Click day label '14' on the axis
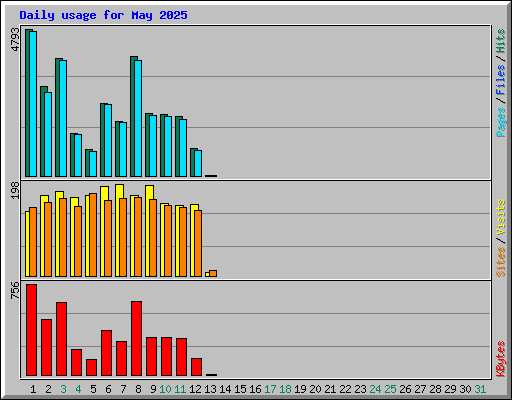Viewport: 512px width, 400px height. point(225,389)
